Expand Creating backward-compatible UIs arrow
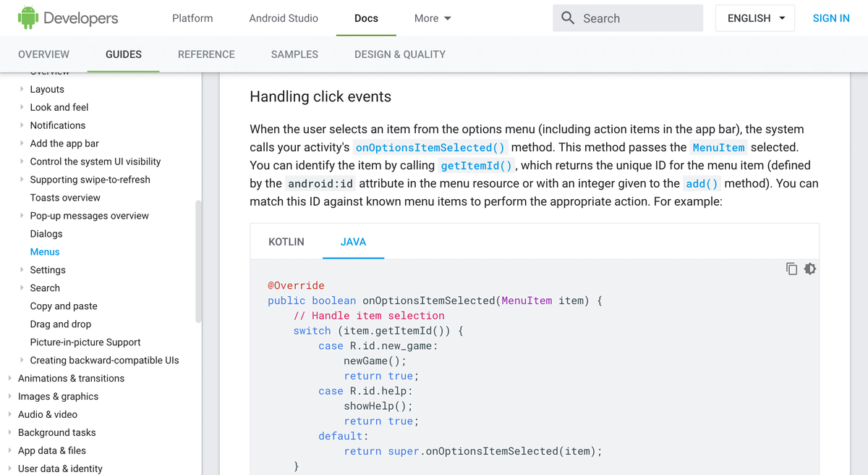This screenshot has width=868, height=475. pyautogui.click(x=22, y=361)
